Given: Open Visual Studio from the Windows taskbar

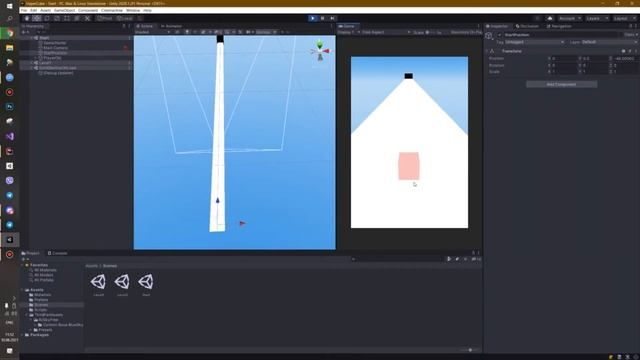Looking at the screenshot, I should [x=10, y=136].
